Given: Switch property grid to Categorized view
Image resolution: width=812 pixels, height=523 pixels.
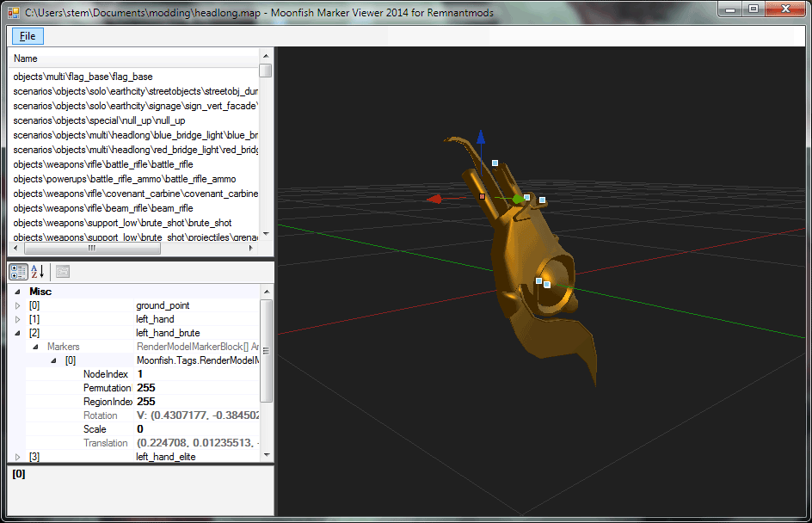Looking at the screenshot, I should [x=18, y=272].
